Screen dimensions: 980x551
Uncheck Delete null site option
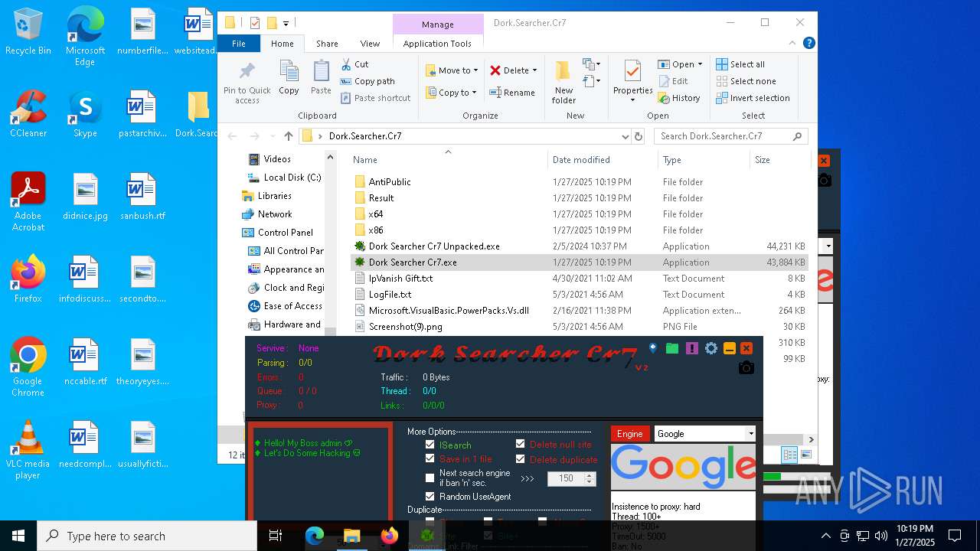(x=521, y=444)
